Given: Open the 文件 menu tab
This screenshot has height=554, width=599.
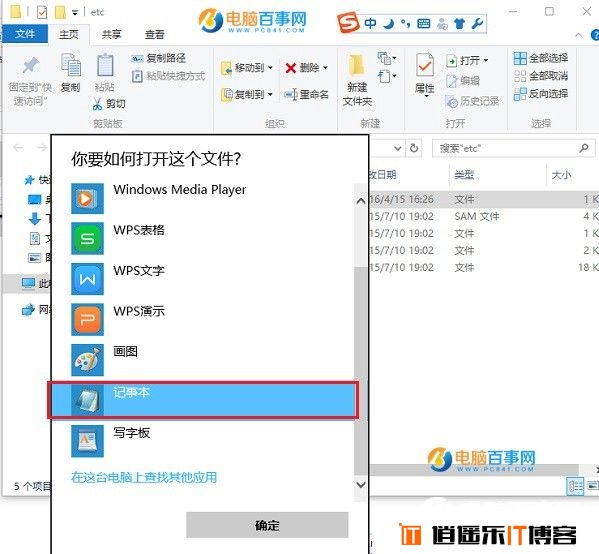Looking at the screenshot, I should click(24, 34).
